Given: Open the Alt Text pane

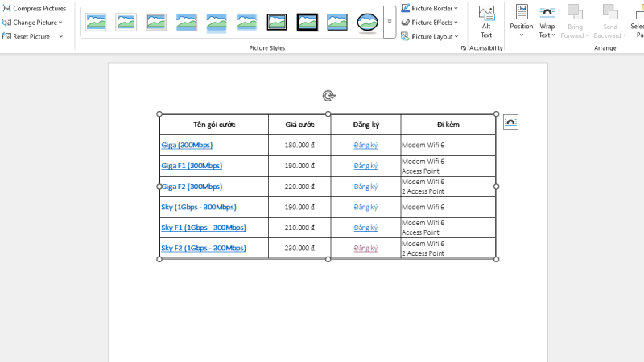Looking at the screenshot, I should pyautogui.click(x=486, y=22).
